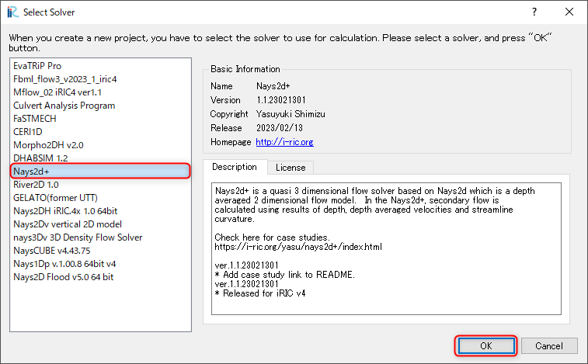Click the case study URL in description
This screenshot has width=588, height=364.
[298, 247]
